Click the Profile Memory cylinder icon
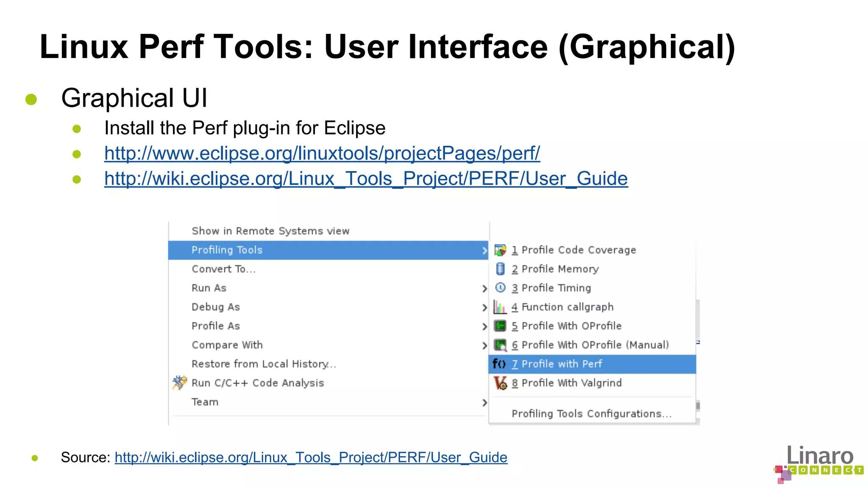This screenshot has width=868, height=488. [500, 269]
